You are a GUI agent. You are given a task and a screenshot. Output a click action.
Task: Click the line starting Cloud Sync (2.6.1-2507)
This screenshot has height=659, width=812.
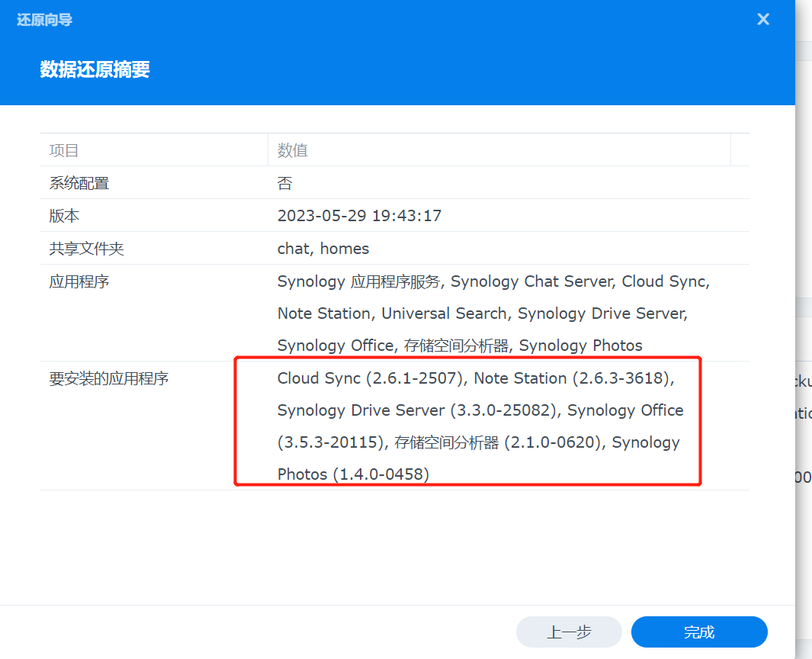click(476, 378)
